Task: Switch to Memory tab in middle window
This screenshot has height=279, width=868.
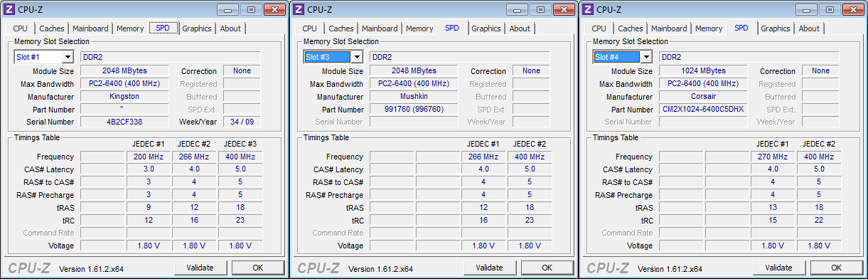Action: [x=419, y=28]
